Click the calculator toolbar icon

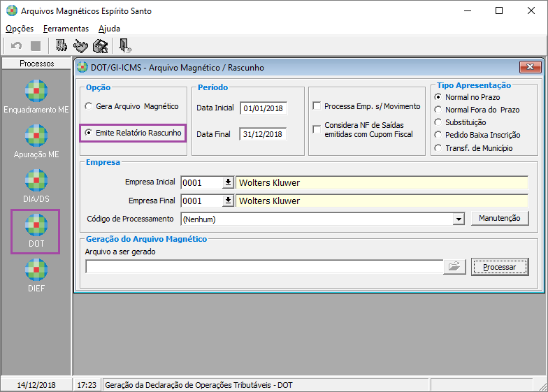tap(101, 46)
